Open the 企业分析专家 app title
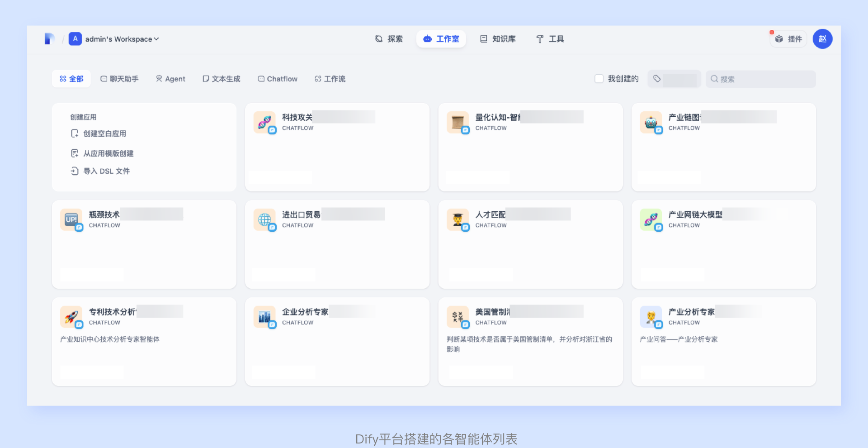 point(305,312)
